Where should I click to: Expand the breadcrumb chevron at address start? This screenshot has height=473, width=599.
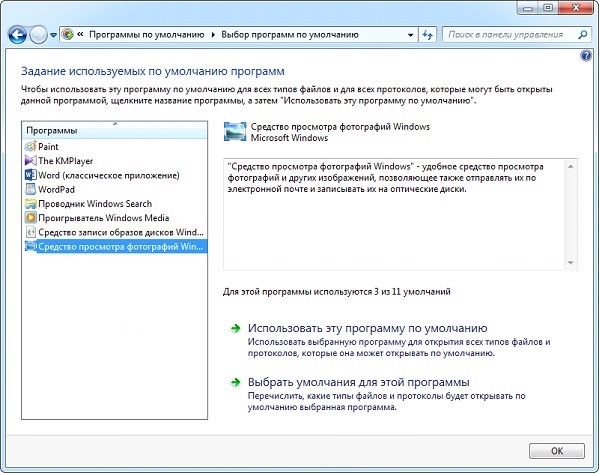point(80,34)
